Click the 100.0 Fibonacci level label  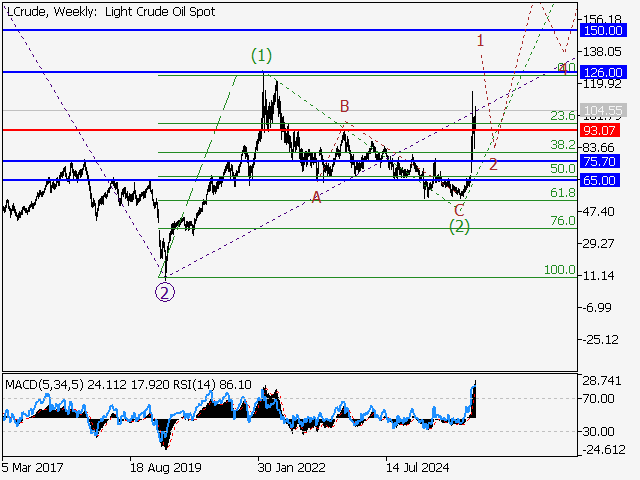[559, 270]
